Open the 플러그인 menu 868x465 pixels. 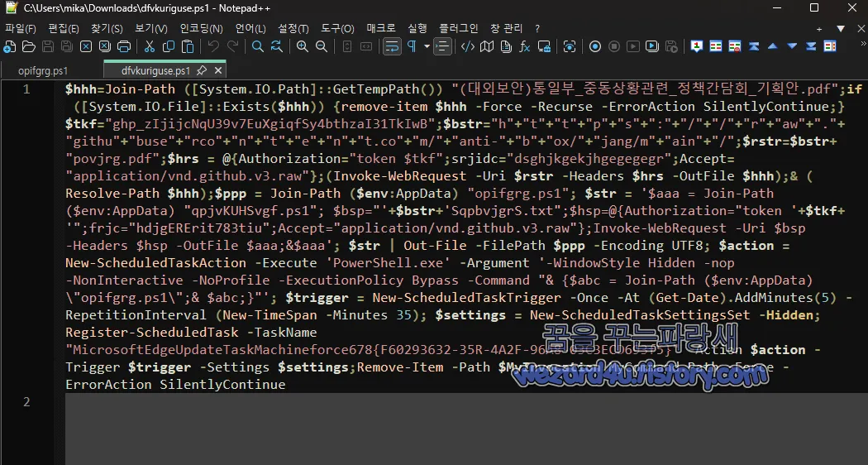460,28
